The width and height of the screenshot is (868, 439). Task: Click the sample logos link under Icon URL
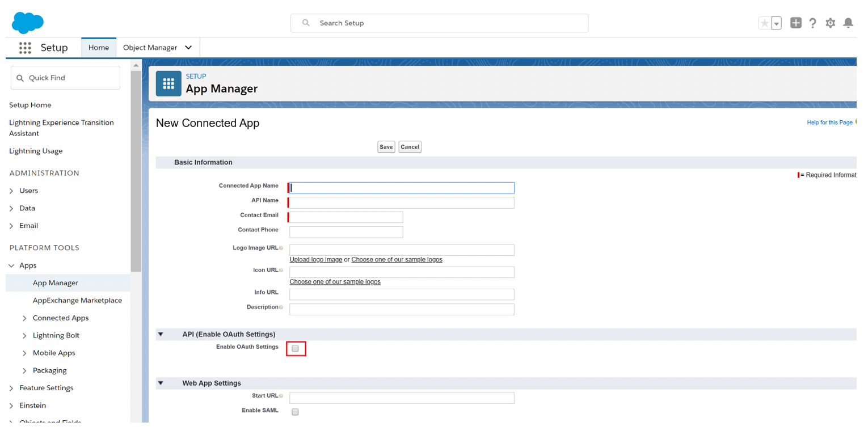[x=335, y=281]
